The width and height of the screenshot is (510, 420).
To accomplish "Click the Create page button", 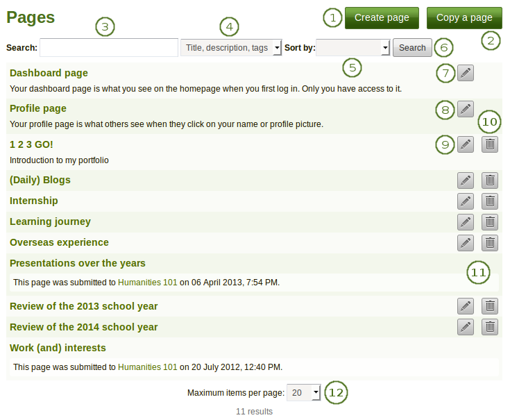I will pos(382,18).
